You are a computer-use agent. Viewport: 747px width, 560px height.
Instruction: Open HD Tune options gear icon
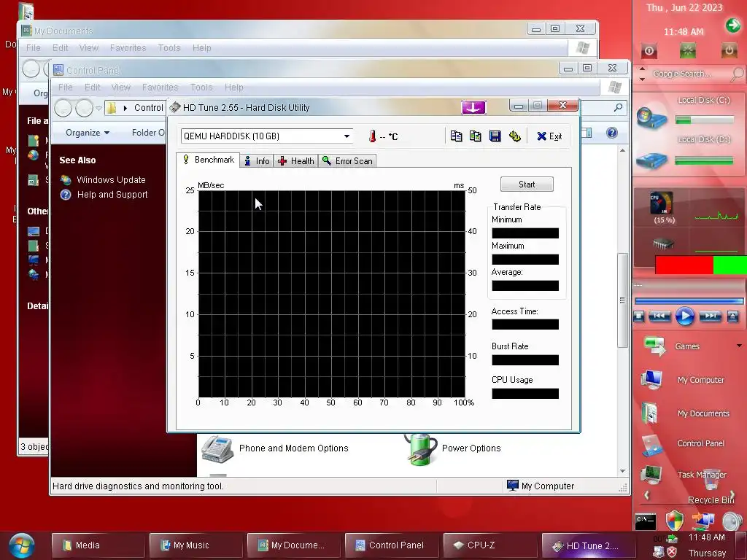click(514, 136)
